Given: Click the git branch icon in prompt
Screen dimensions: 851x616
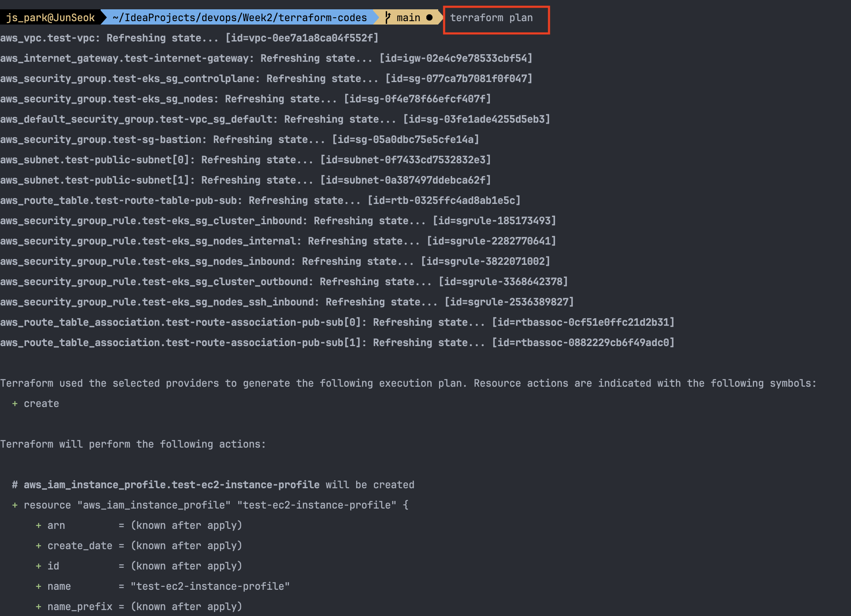Looking at the screenshot, I should (x=388, y=18).
